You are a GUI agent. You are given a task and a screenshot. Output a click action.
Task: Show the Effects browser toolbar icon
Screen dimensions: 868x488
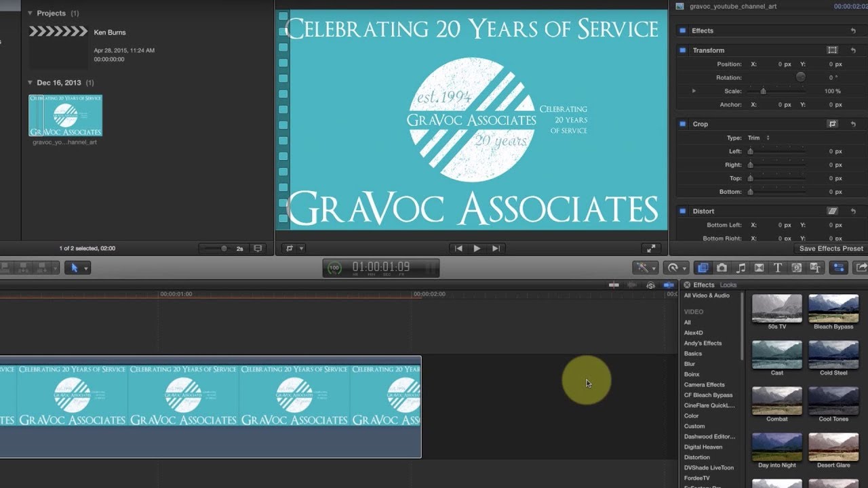point(703,268)
